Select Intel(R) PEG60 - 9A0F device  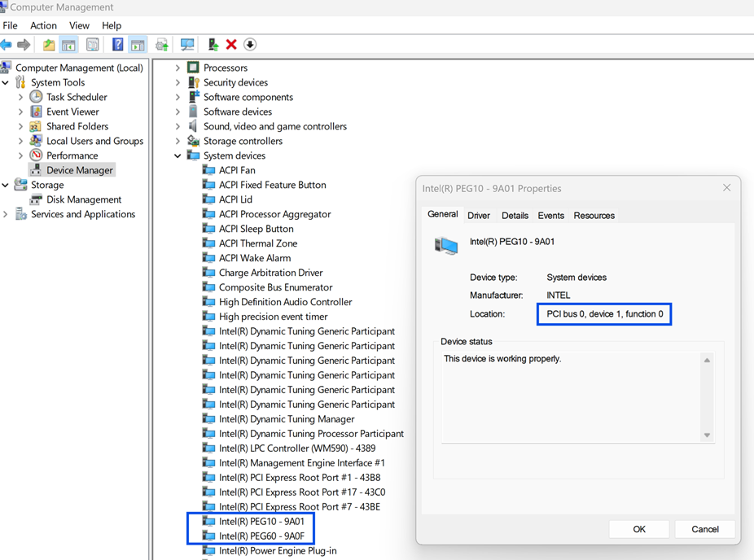(x=261, y=536)
